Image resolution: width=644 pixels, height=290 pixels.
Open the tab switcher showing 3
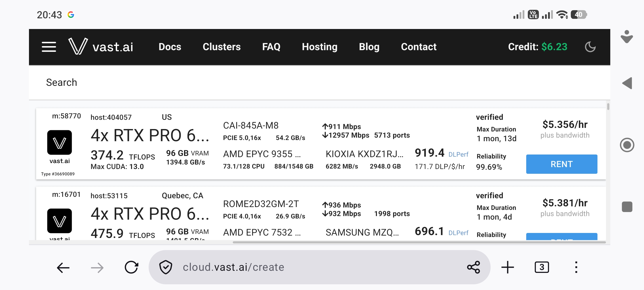pos(541,267)
